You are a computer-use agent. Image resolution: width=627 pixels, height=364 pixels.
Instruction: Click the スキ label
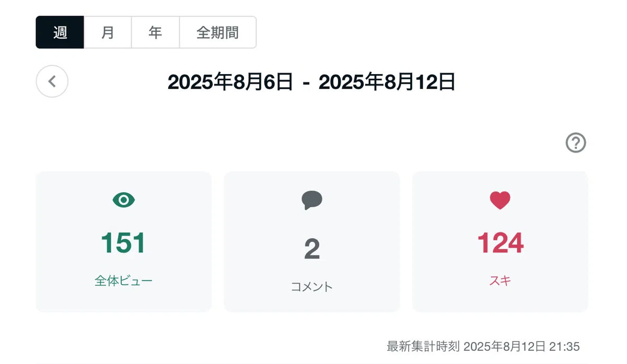point(500,280)
